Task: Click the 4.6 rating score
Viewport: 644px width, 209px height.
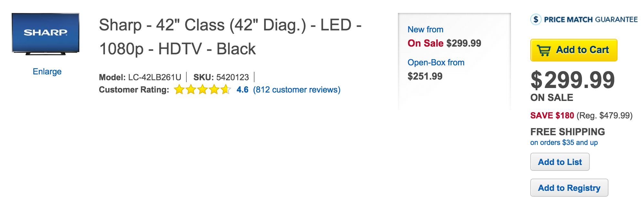Action: (x=242, y=90)
